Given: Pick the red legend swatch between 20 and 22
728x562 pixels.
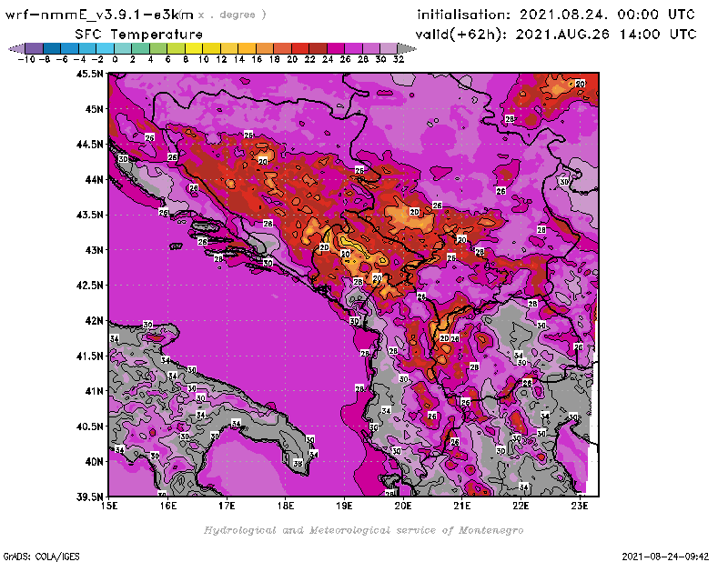Looking at the screenshot, I should pyautogui.click(x=299, y=48).
